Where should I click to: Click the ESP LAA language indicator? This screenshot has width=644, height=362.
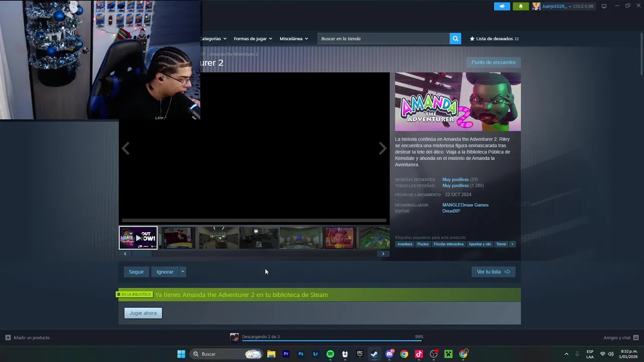click(x=590, y=354)
